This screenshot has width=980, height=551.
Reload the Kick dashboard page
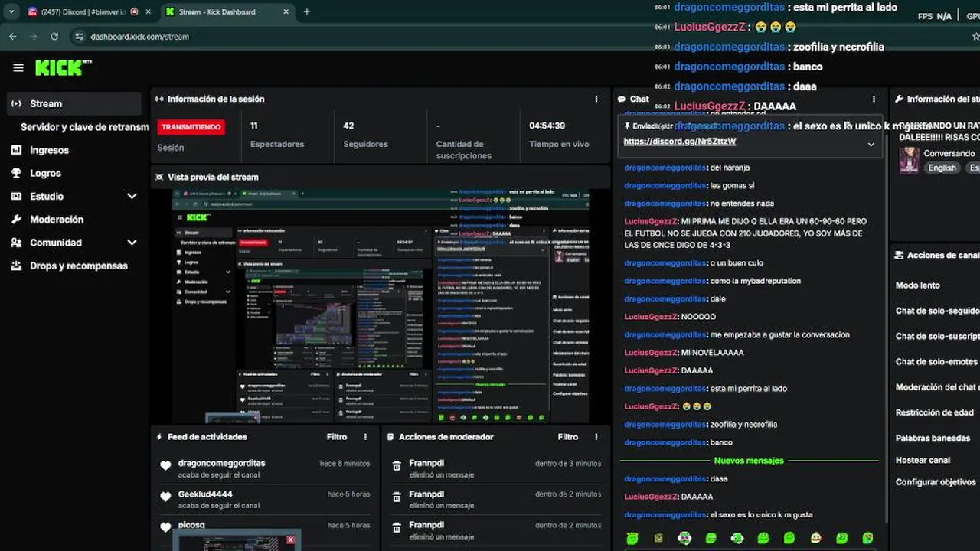point(54,36)
